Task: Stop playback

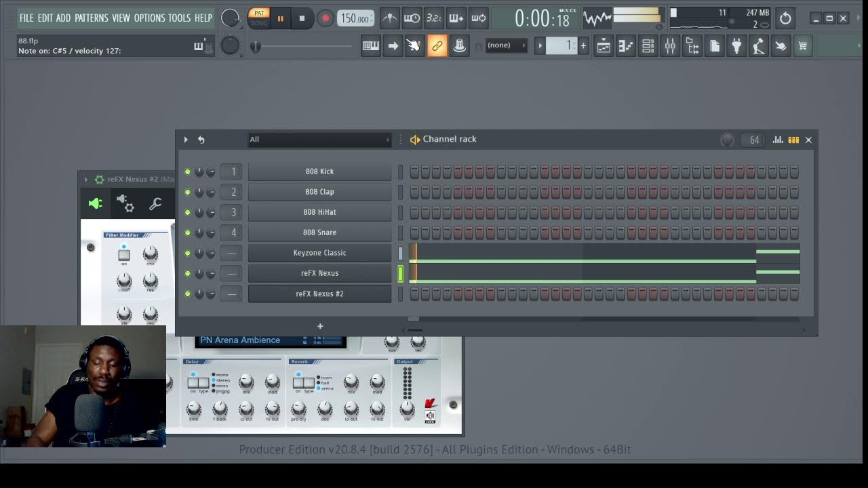Action: [302, 18]
